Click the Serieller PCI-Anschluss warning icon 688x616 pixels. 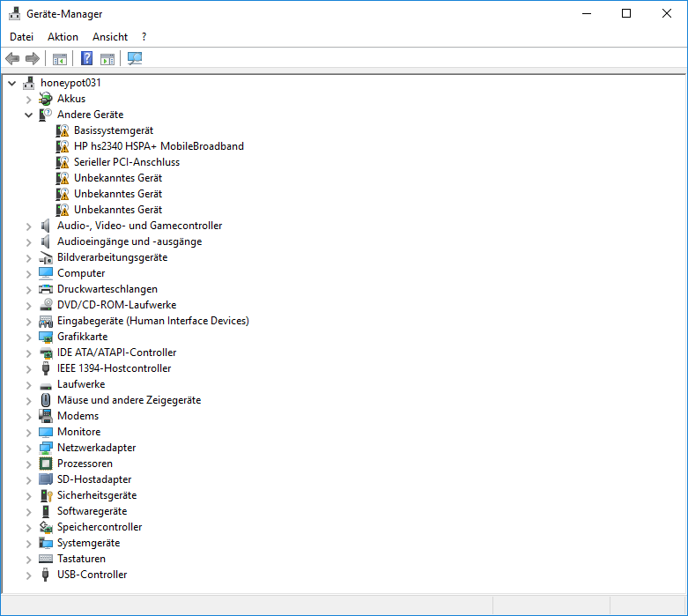(x=63, y=162)
